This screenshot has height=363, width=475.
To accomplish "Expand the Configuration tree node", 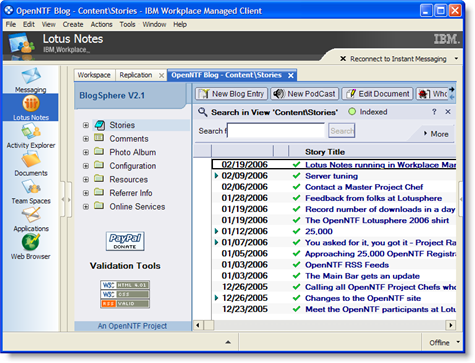I will coord(86,166).
